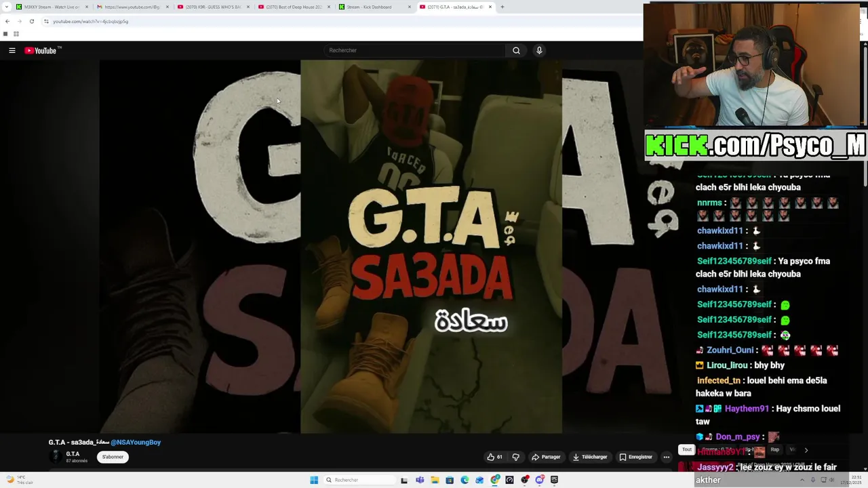Click chat username Don_m_psy

click(738, 437)
